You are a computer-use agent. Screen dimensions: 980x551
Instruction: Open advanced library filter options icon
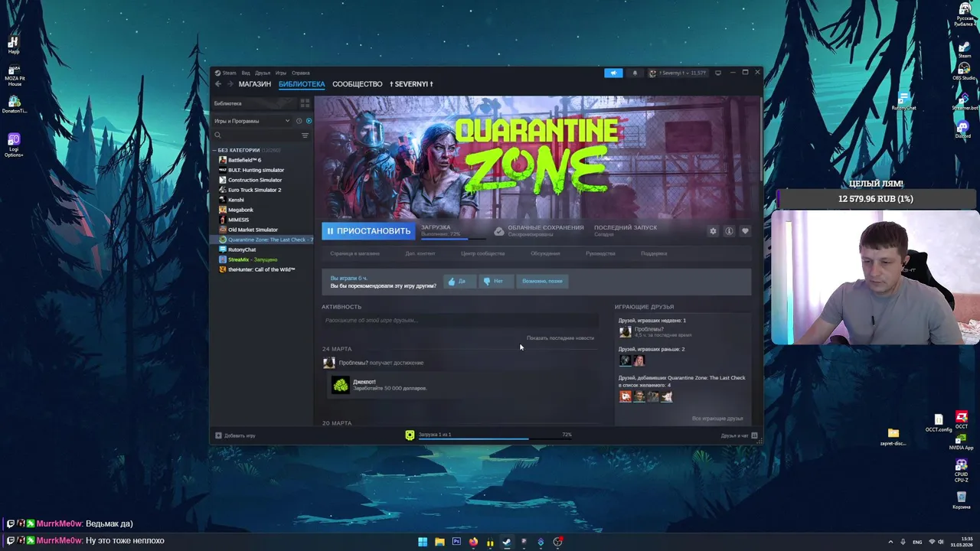[x=305, y=135]
